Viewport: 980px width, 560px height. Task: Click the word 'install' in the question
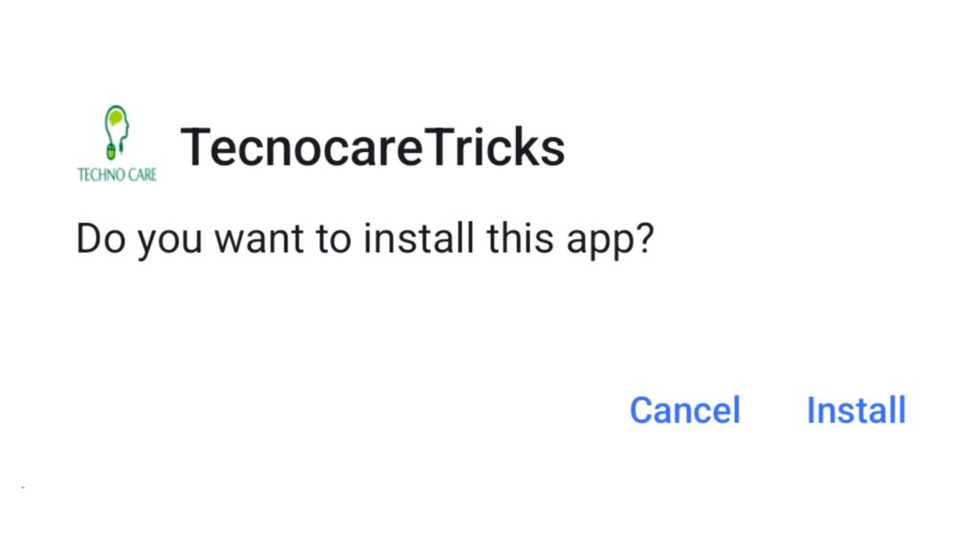pos(418,238)
